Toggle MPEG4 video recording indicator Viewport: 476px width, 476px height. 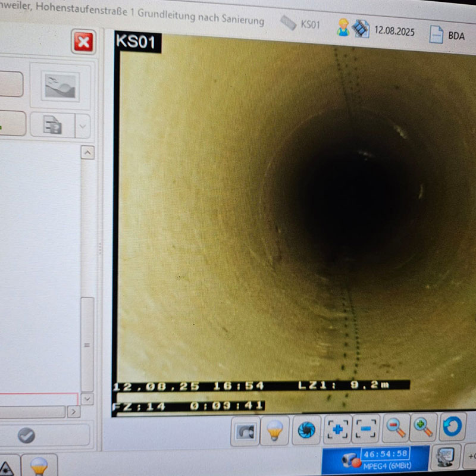[375, 460]
